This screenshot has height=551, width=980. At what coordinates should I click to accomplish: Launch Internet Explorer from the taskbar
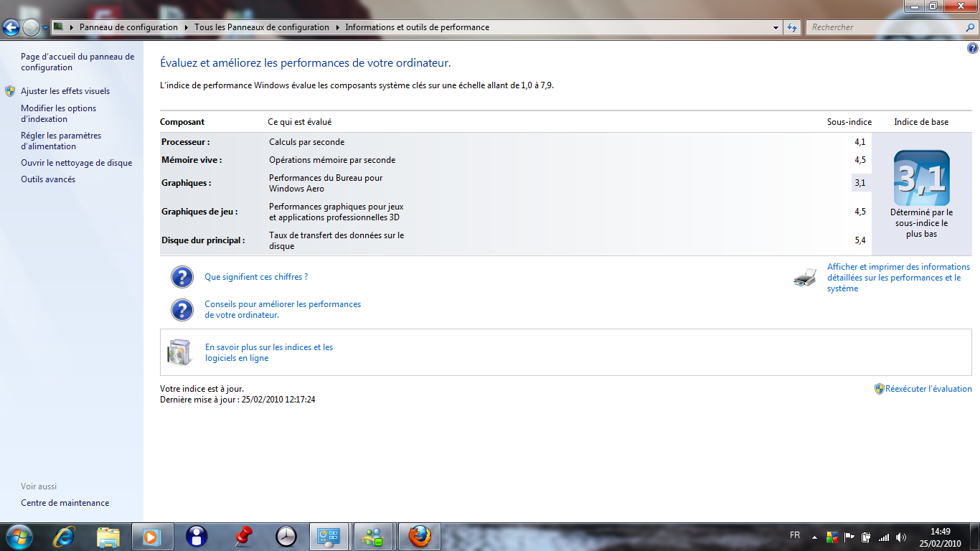coord(65,537)
